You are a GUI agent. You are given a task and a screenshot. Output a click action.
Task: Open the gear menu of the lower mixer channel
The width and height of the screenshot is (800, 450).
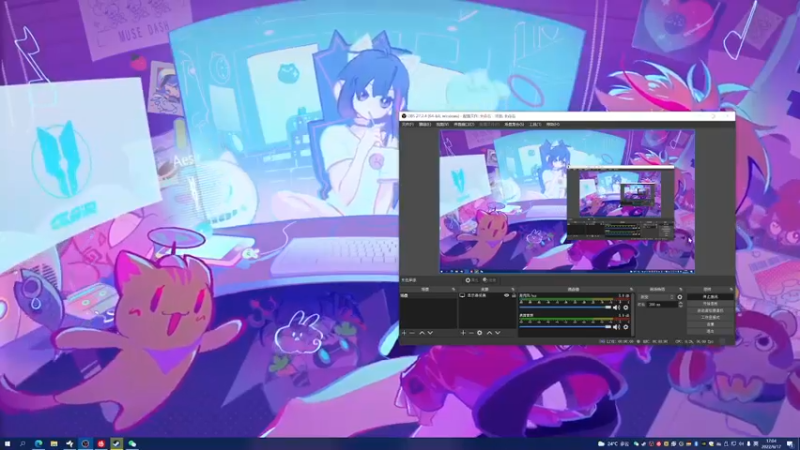click(x=626, y=327)
